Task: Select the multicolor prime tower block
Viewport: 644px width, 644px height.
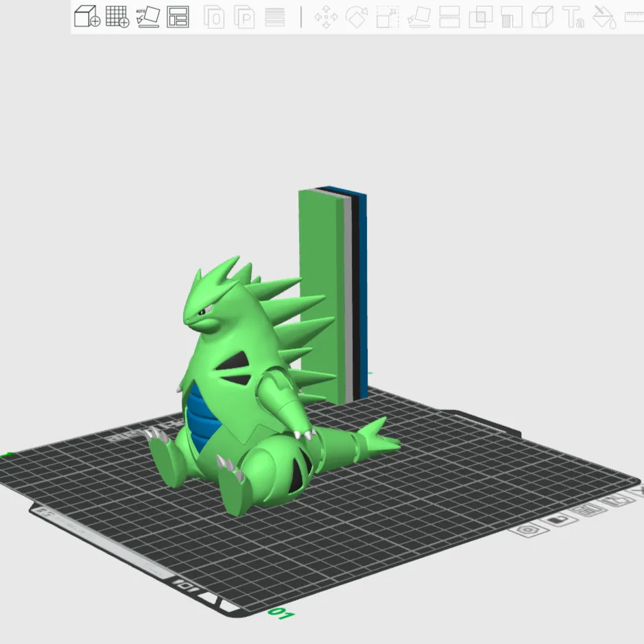Action: tap(333, 294)
